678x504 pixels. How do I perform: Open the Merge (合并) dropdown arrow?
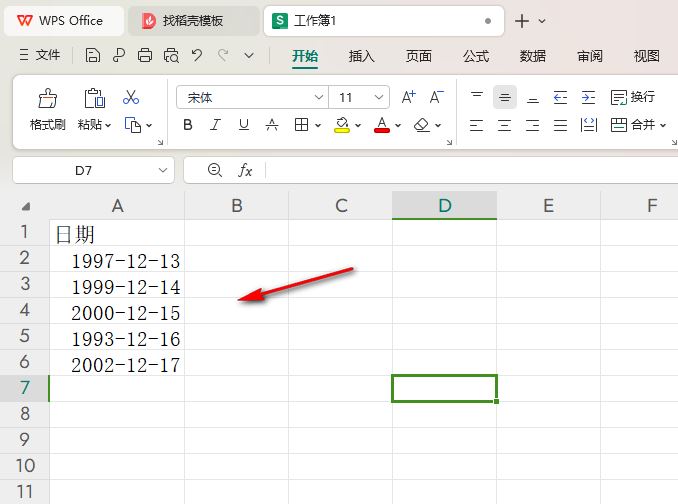pyautogui.click(x=663, y=126)
